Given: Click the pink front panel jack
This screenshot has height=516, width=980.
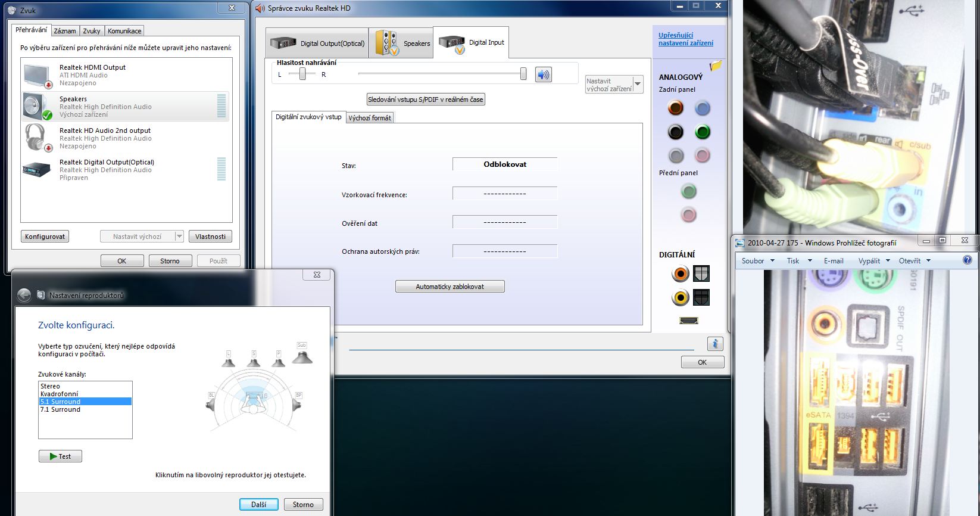Looking at the screenshot, I should tap(689, 215).
